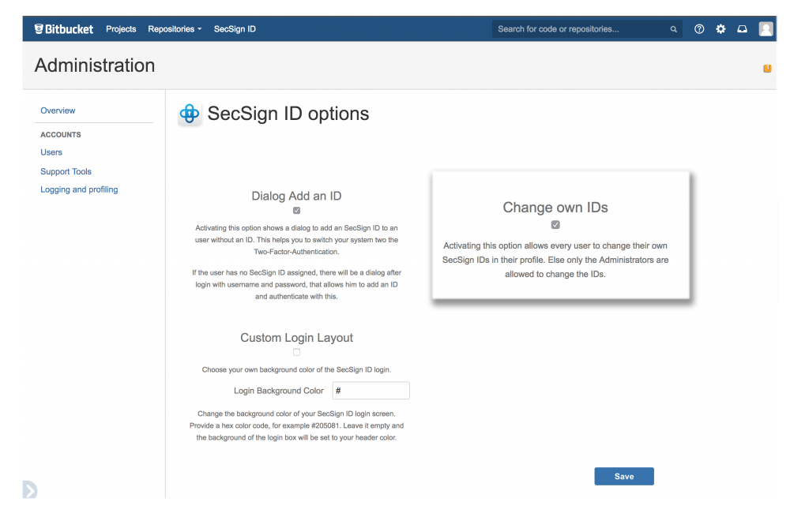
Task: Click the SecSign ID logo next to the heading
Action: pyautogui.click(x=189, y=113)
